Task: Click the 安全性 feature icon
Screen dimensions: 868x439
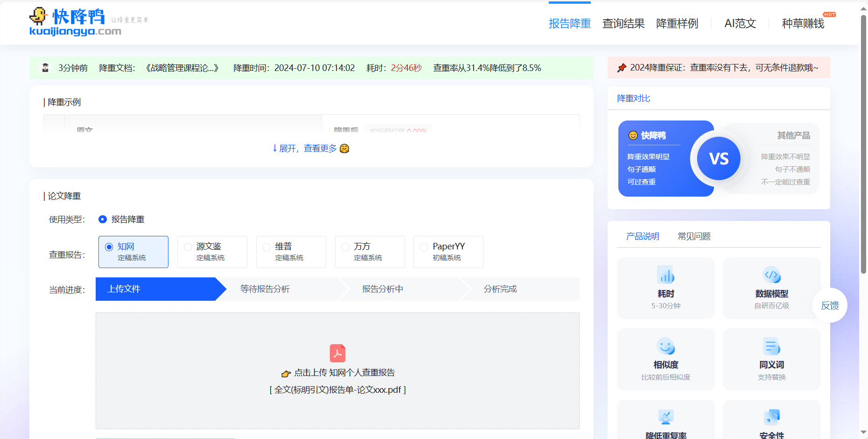Action: [771, 417]
